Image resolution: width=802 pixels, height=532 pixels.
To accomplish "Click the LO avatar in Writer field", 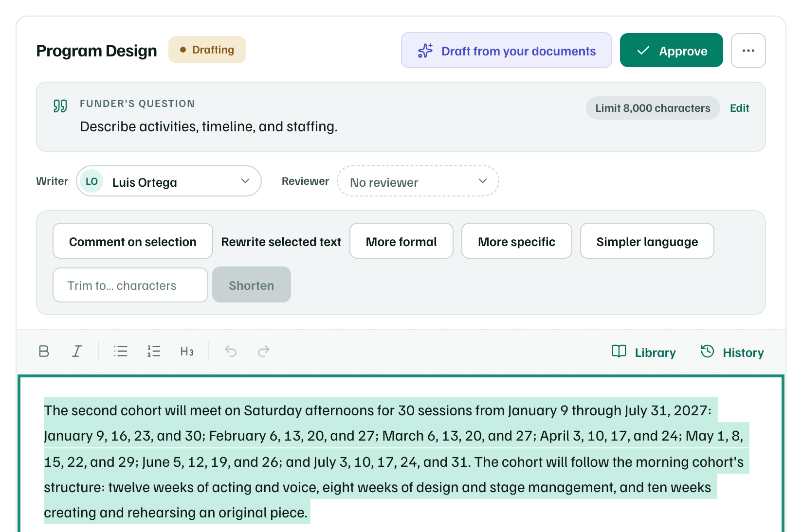I will pos(91,181).
